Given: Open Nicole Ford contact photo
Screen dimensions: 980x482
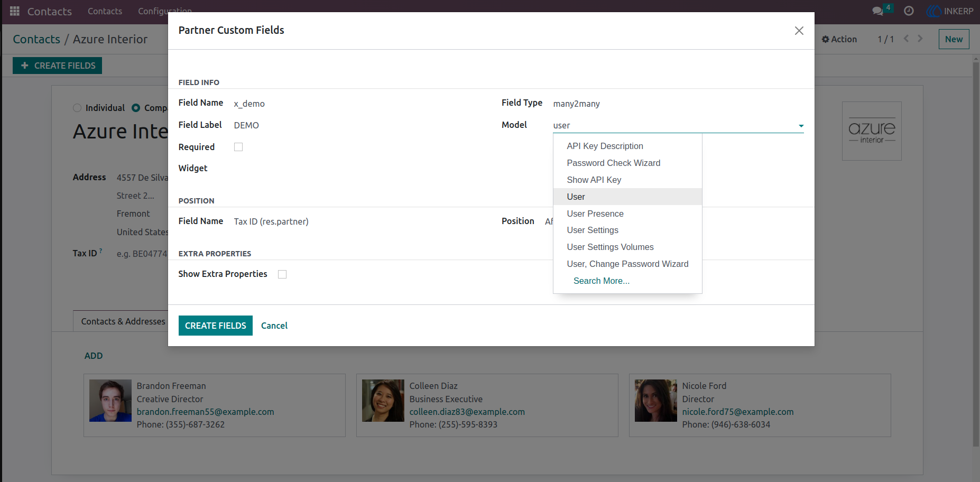Looking at the screenshot, I should point(656,401).
